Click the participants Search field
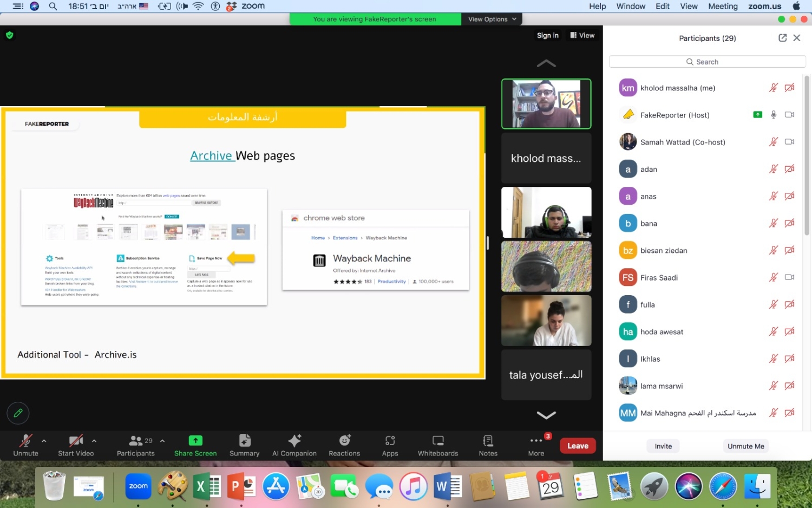 click(707, 62)
